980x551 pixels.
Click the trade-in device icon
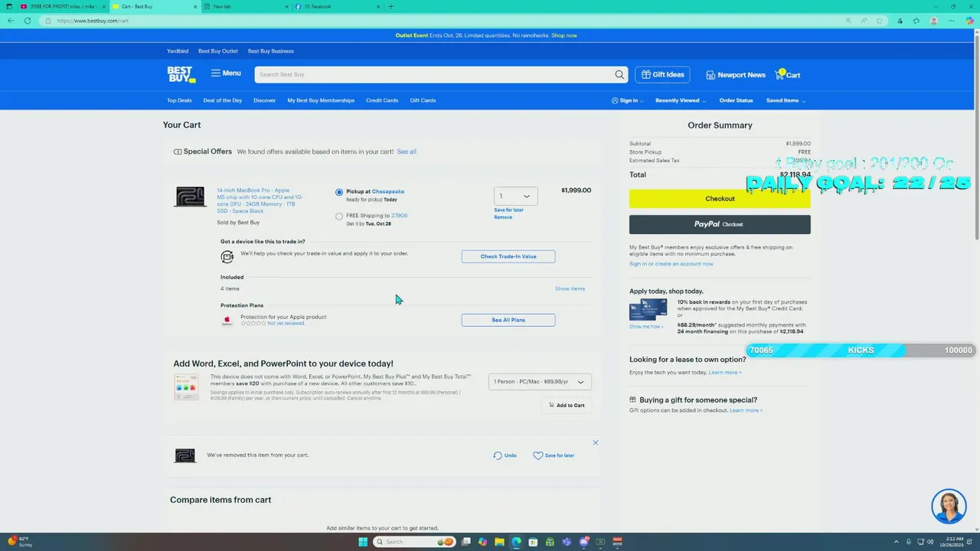pyautogui.click(x=227, y=257)
